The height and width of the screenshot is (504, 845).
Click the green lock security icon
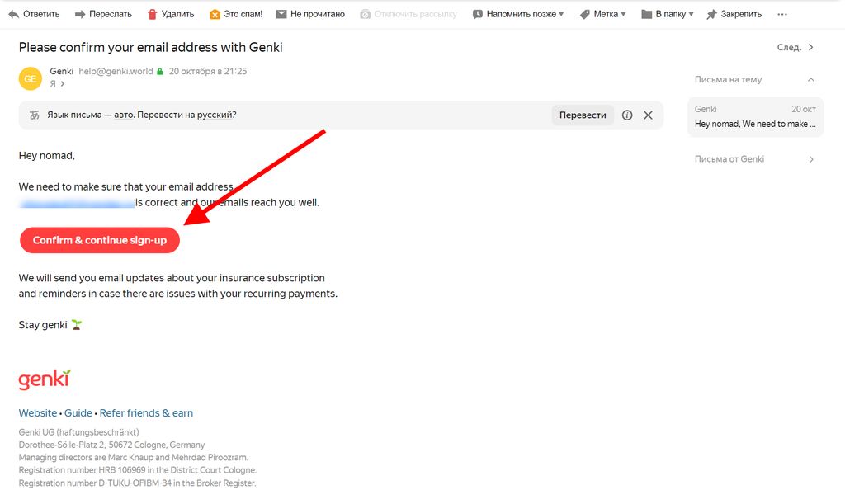(159, 71)
